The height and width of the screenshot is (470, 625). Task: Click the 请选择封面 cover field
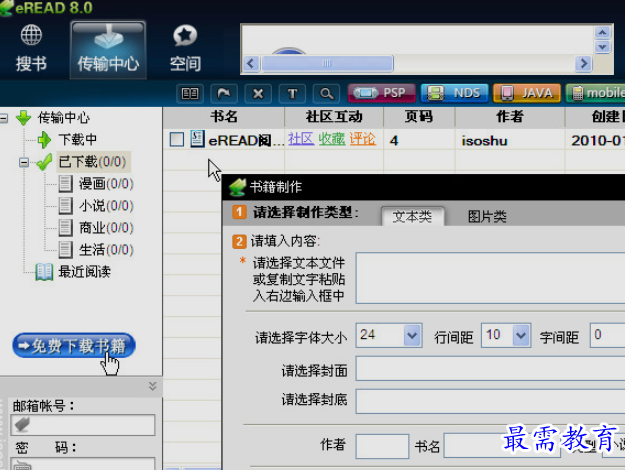490,369
